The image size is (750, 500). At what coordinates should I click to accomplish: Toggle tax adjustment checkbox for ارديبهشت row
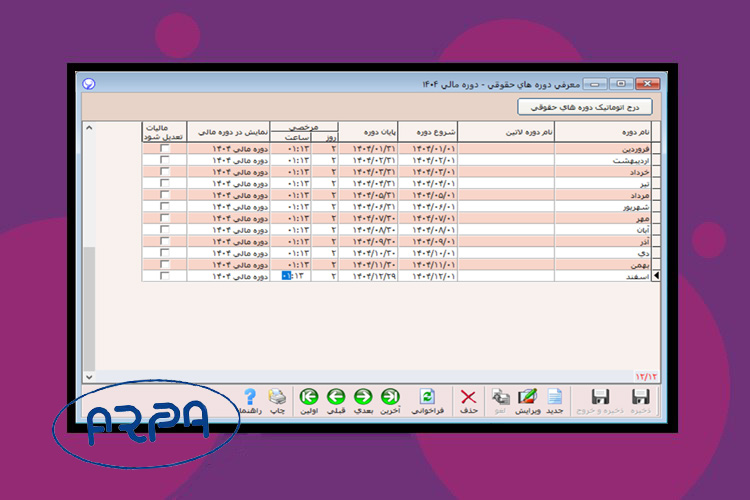point(164,160)
